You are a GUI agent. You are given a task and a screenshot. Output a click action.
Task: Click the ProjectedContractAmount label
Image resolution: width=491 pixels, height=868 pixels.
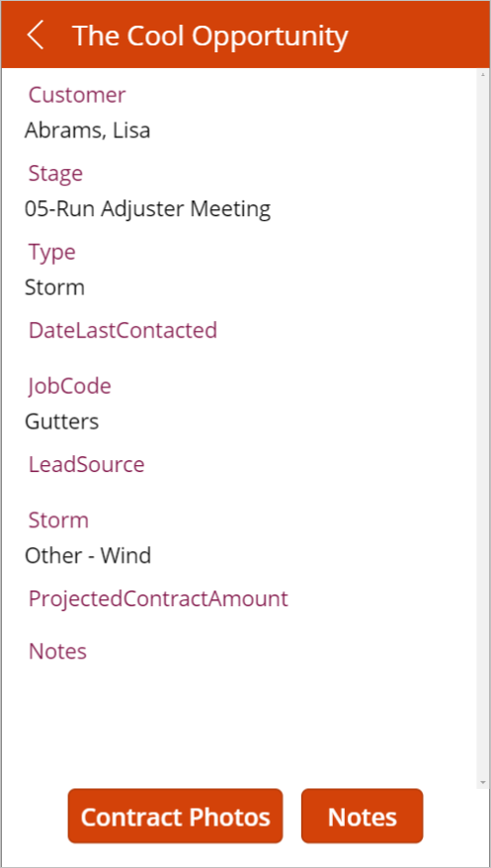tap(158, 598)
